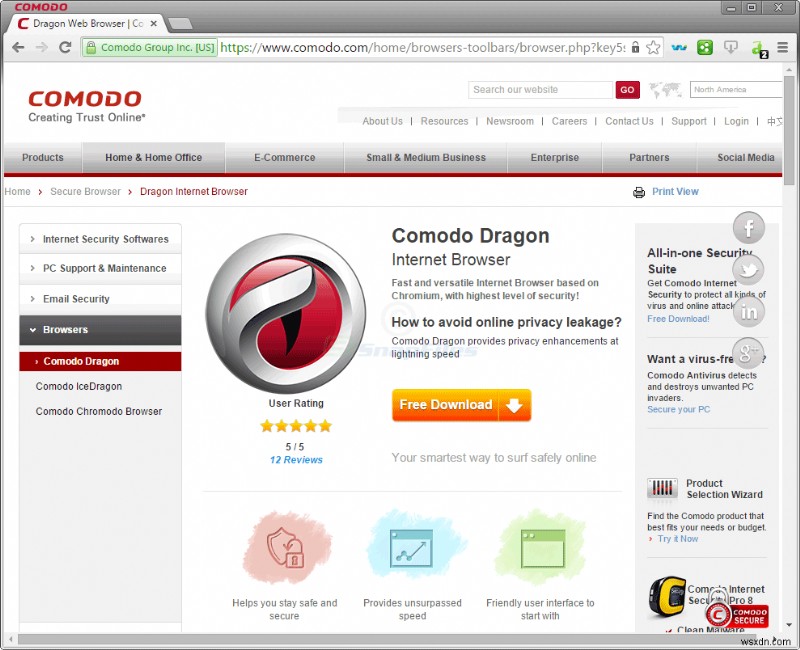Click the Product Selection Wizard barcode icon
This screenshot has width=800, height=650.
coord(662,488)
